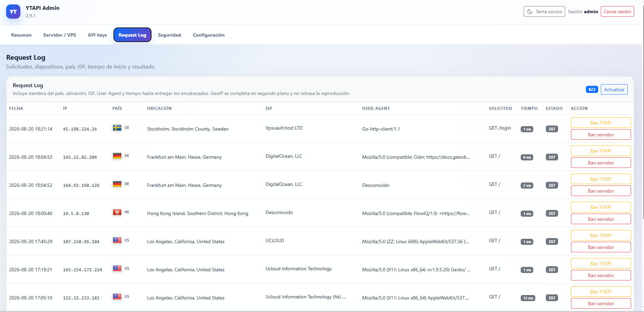Screen dimensions: 644x312
Task: Click the 822 request count badge
Action: point(592,90)
